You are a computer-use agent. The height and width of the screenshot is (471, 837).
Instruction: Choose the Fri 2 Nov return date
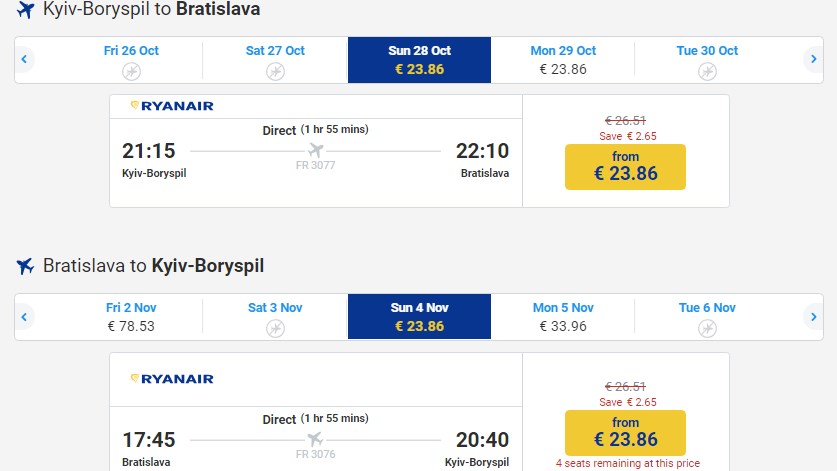point(131,316)
